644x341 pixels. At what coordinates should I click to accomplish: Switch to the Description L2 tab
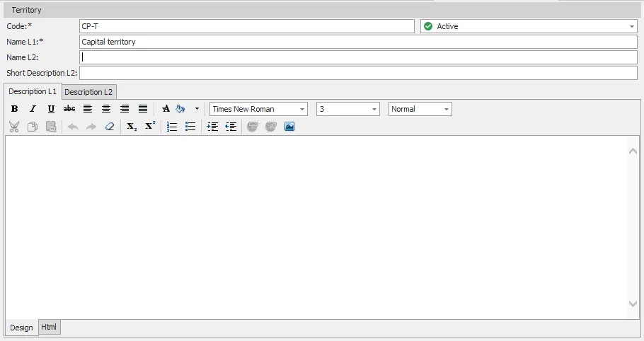[88, 92]
